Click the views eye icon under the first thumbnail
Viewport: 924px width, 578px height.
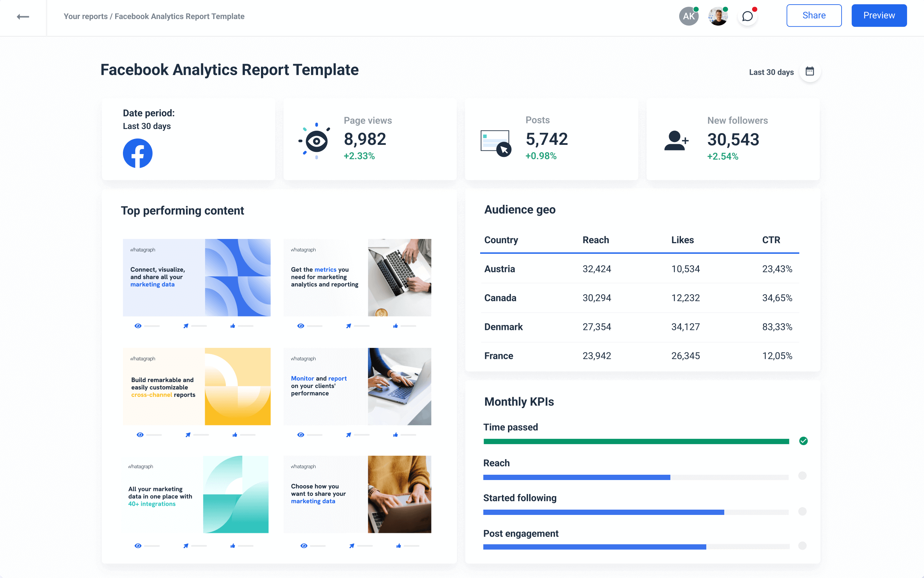138,326
